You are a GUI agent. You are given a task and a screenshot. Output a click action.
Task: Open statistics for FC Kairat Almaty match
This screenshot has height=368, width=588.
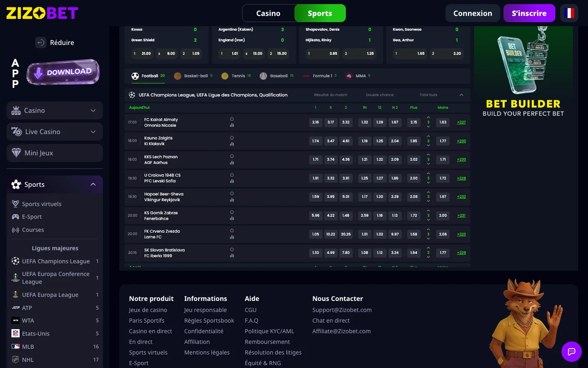[x=232, y=126]
